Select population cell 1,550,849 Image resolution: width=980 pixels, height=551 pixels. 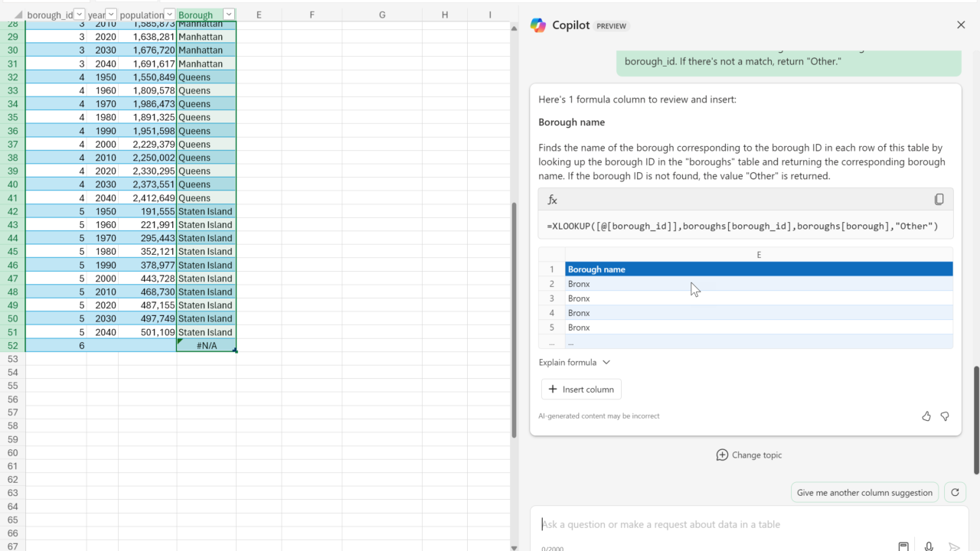coord(147,77)
